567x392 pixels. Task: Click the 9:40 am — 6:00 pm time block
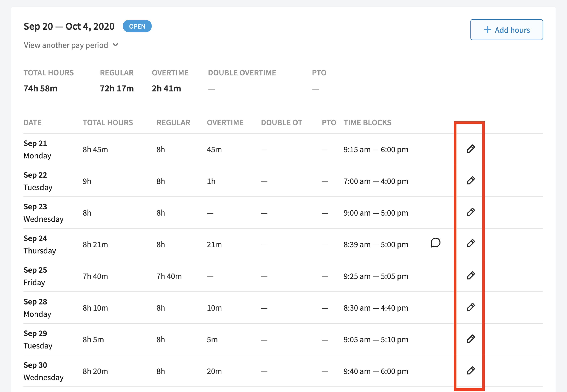(376, 371)
